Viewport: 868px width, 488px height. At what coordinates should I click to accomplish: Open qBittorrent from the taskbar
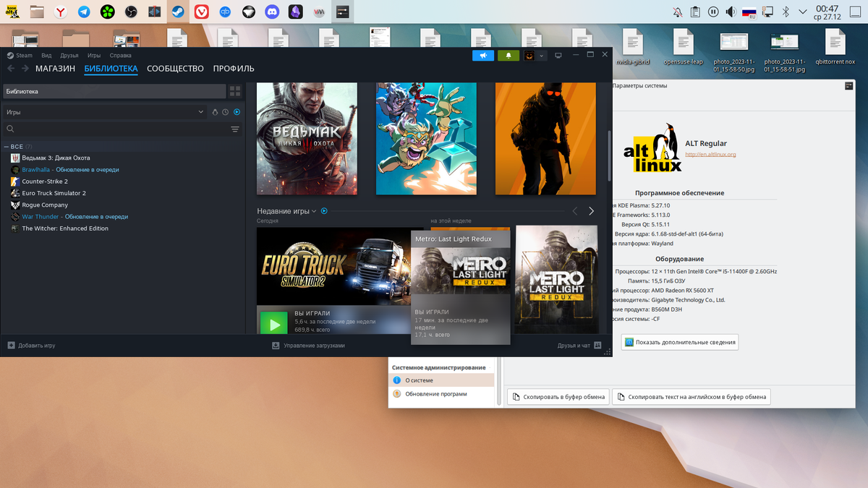coord(225,12)
